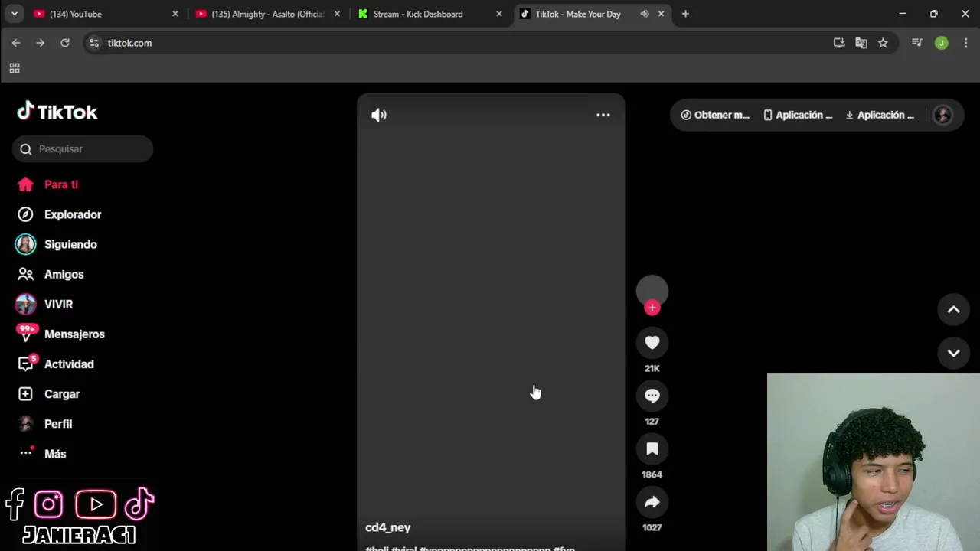The height and width of the screenshot is (551, 980).
Task: Open the creator avatar beside the video
Action: click(x=652, y=291)
